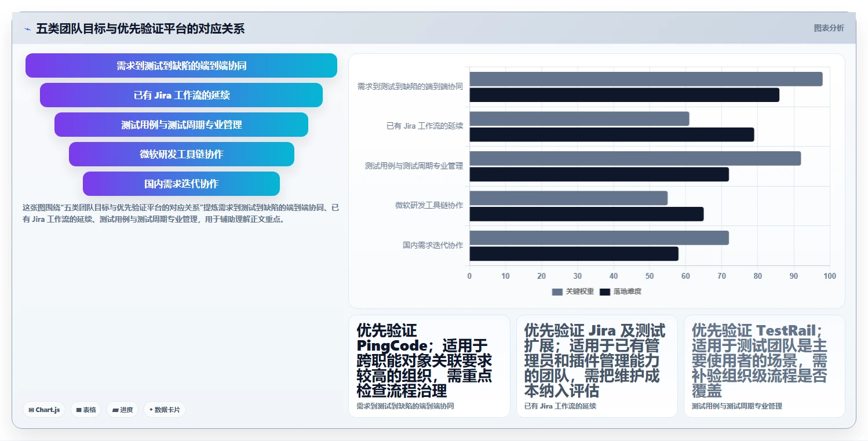Click 落地难度 bar for 微软研发工具链协作

tap(586, 214)
